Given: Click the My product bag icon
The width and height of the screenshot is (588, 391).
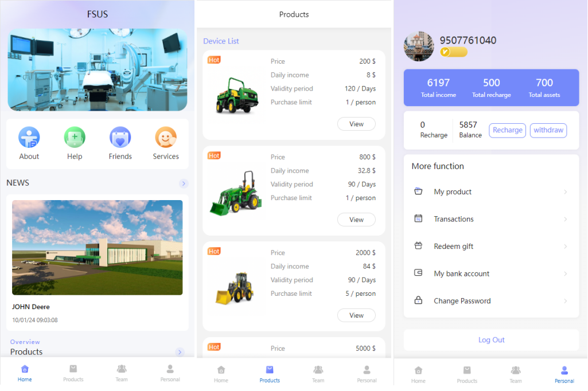Looking at the screenshot, I should point(418,191).
